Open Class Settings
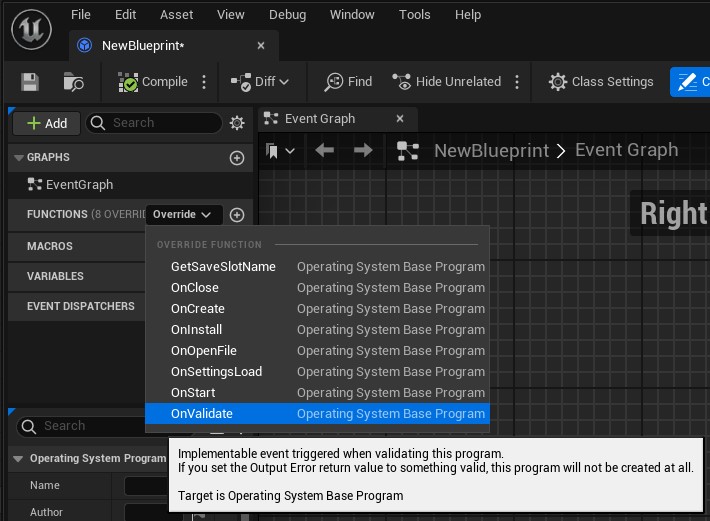The height and width of the screenshot is (521, 710). [x=601, y=82]
